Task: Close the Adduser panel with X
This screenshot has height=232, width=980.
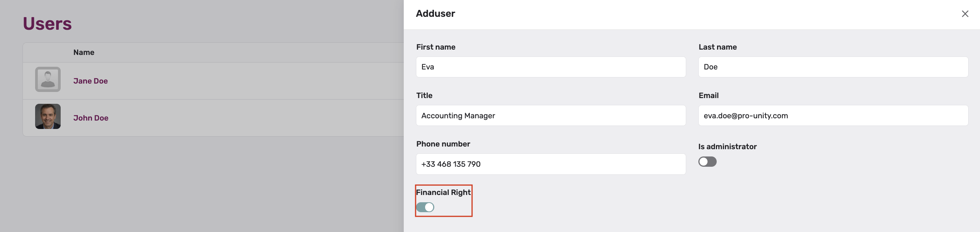Action: pos(965,14)
